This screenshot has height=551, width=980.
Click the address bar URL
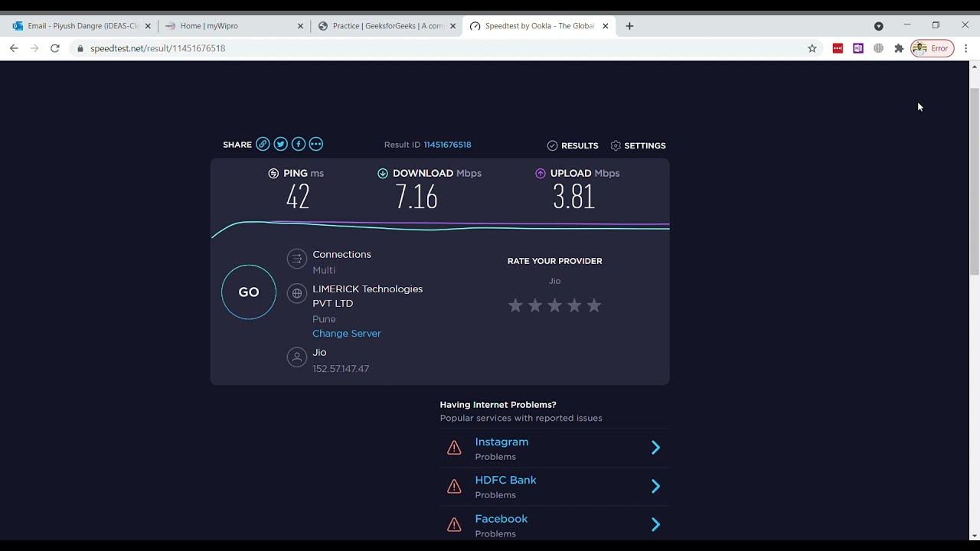coord(158,48)
